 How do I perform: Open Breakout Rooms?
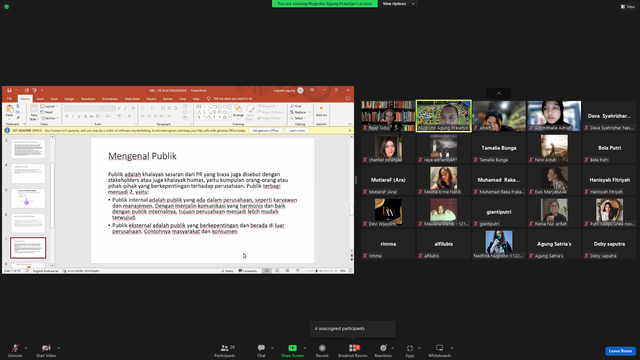pos(353,350)
